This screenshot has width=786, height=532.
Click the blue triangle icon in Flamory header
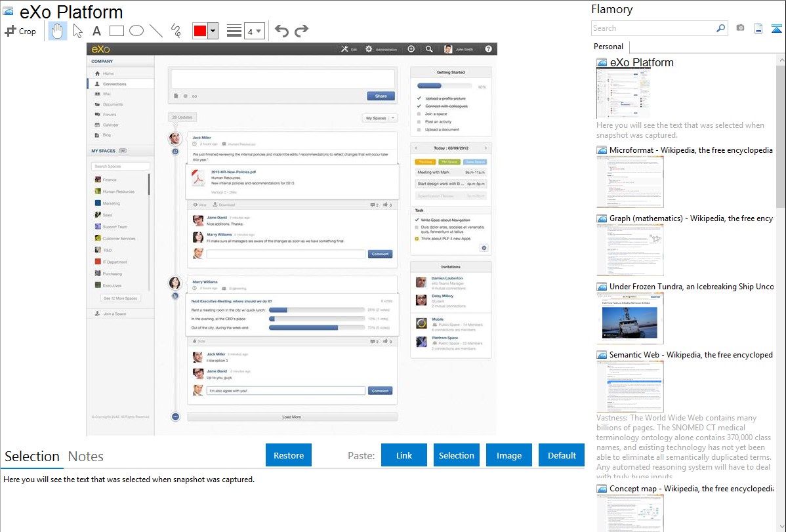coord(776,28)
